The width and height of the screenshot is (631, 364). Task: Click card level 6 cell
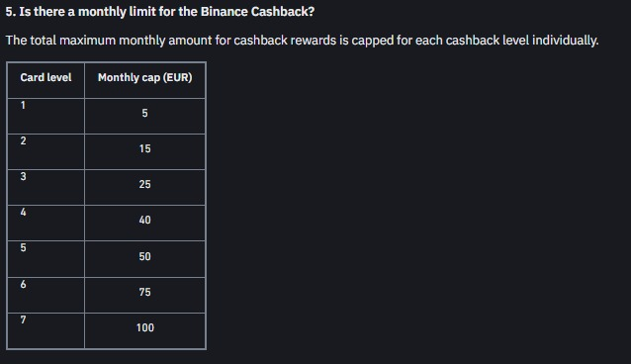coord(45,295)
